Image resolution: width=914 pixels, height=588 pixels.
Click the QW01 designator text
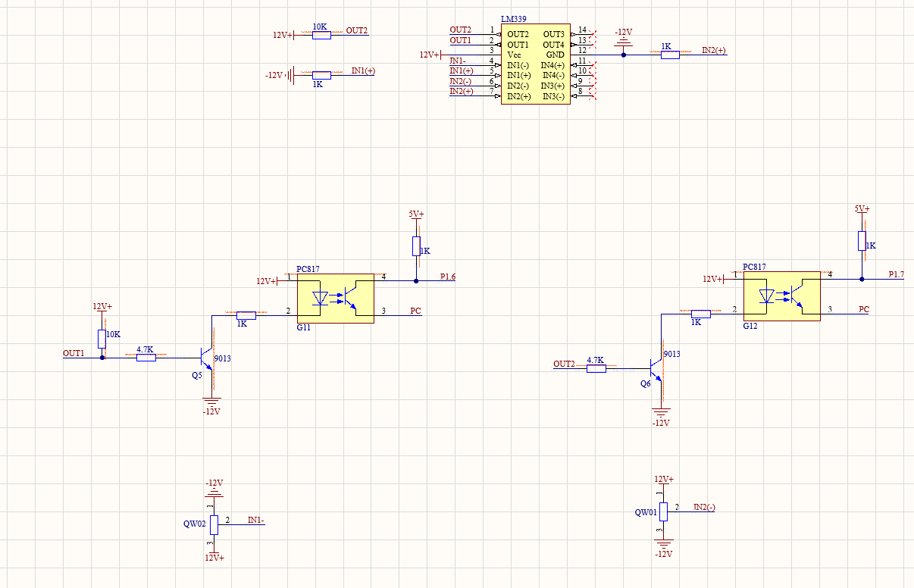[x=645, y=512]
